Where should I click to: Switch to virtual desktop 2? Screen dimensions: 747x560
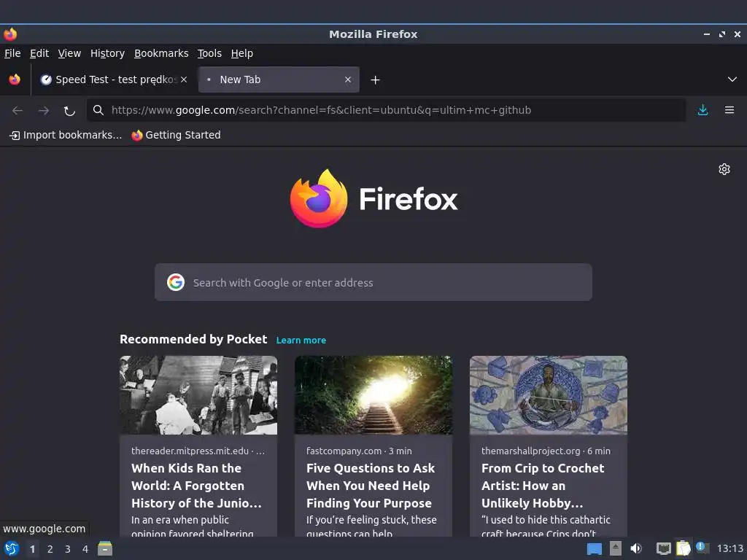[x=50, y=549]
